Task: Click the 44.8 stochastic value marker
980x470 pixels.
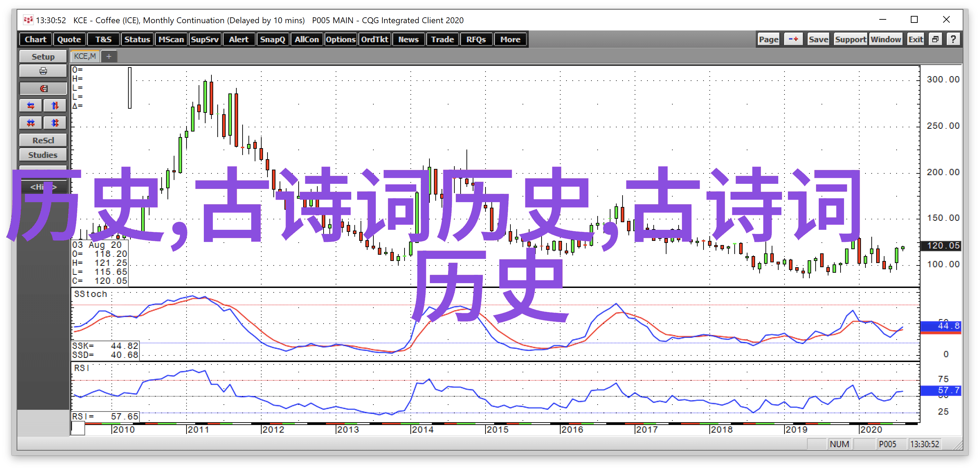Action: coord(941,326)
